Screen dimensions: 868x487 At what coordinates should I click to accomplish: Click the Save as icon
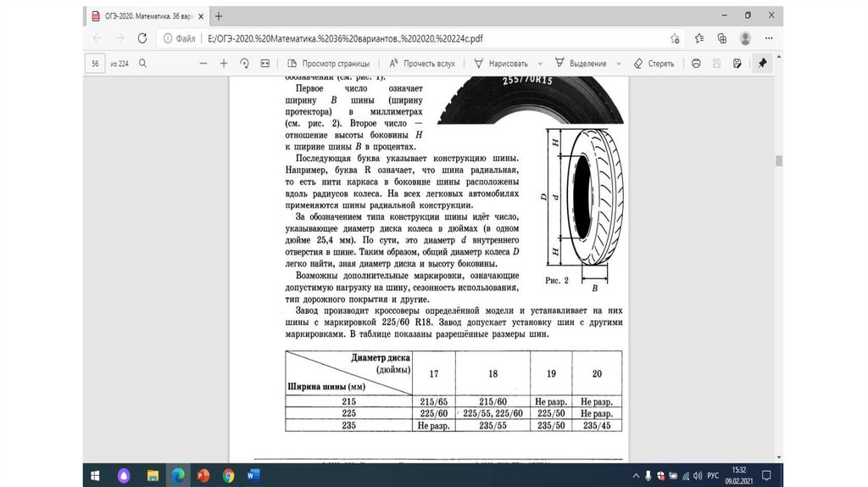(x=737, y=64)
